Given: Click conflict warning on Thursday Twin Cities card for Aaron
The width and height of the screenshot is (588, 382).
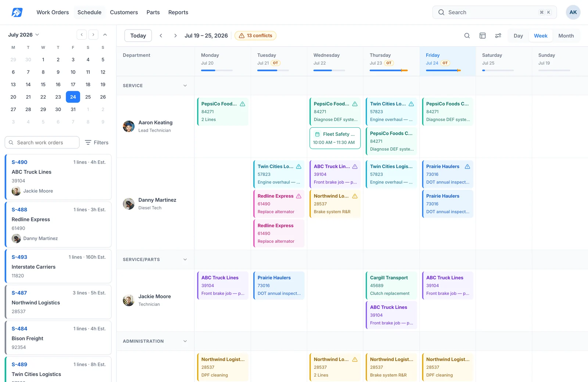Looking at the screenshot, I should point(411,104).
